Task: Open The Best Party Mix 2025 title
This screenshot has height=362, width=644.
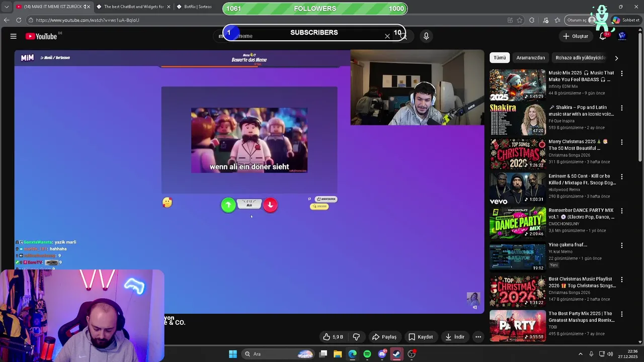Action: click(x=582, y=317)
